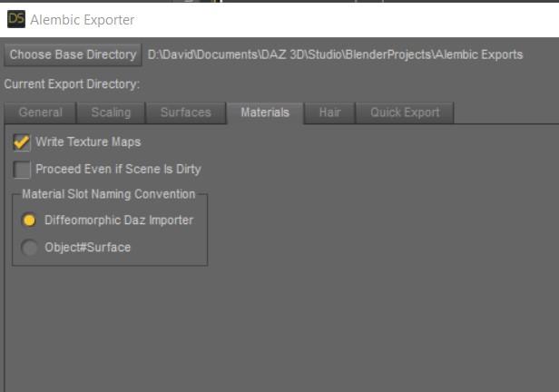559x392 pixels.
Task: Uncheck the Write Texture Maps checkbox
Action: pos(22,142)
